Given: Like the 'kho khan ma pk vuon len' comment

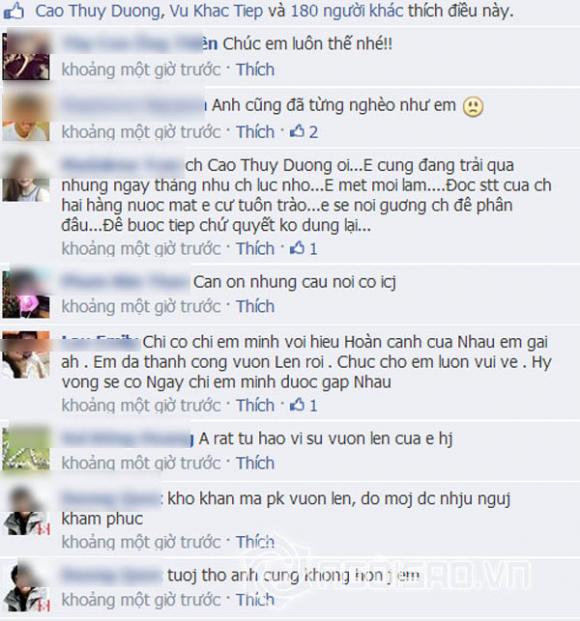Looking at the screenshot, I should [x=255, y=542].
